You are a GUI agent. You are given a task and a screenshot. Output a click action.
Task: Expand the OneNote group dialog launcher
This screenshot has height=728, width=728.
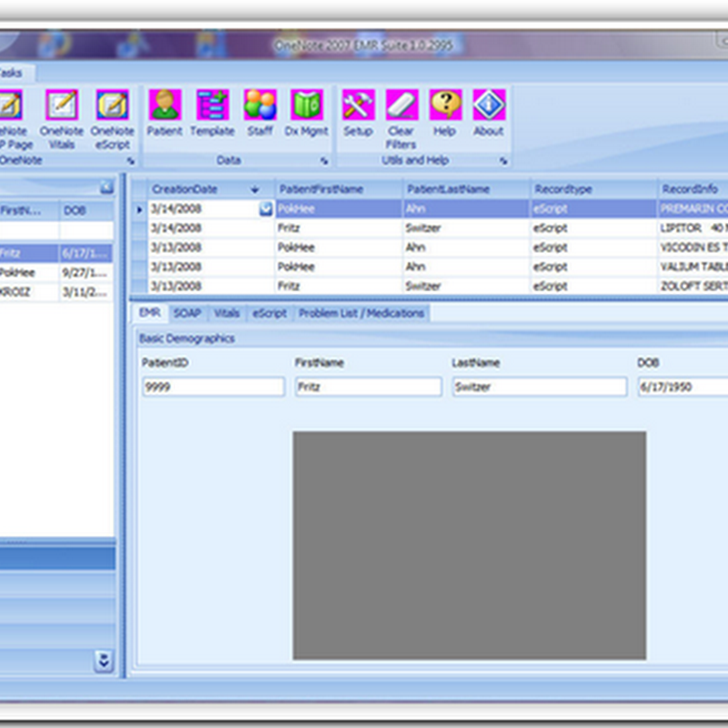pos(131,161)
